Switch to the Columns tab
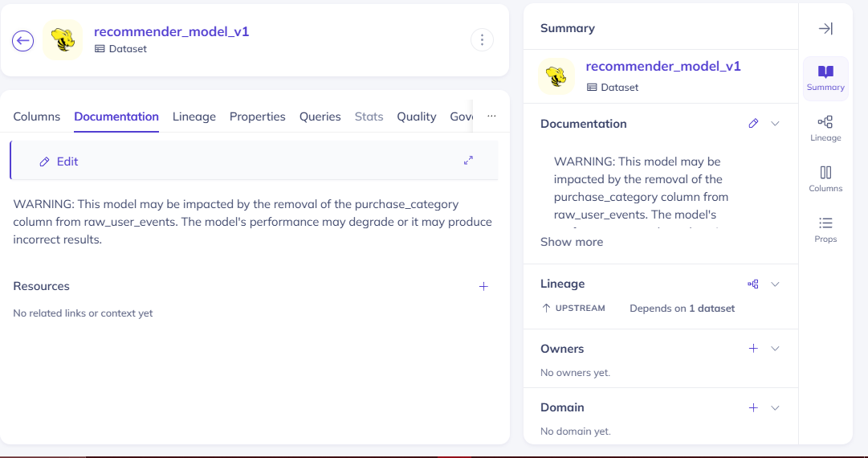The image size is (868, 458). (x=37, y=117)
